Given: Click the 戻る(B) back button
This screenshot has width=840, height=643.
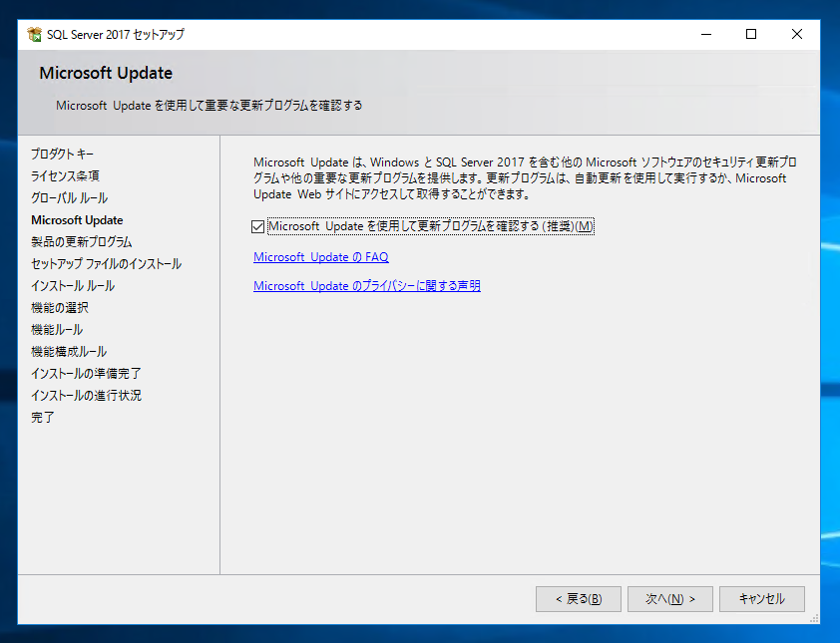Looking at the screenshot, I should pos(578,598).
